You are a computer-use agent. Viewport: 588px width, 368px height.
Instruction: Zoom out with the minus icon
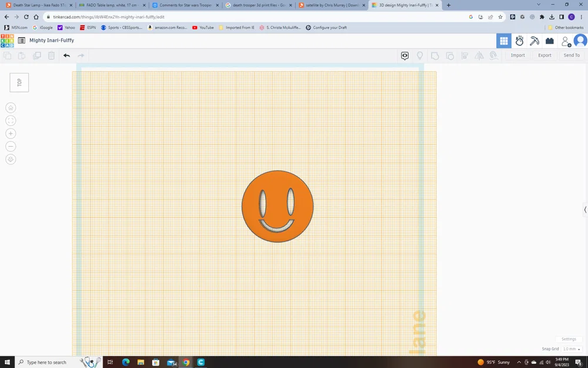[11, 147]
